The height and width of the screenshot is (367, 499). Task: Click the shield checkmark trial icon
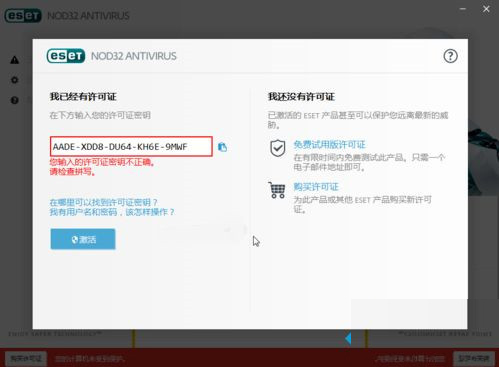click(x=277, y=148)
